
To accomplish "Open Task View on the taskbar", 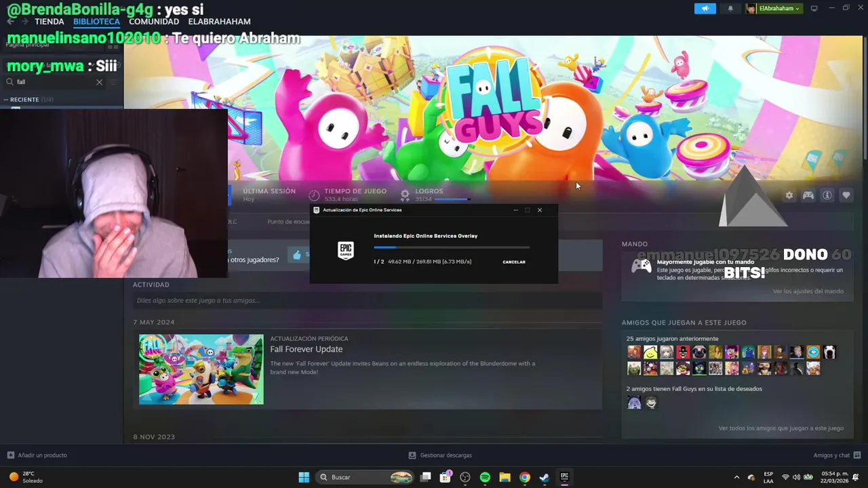I will tap(425, 477).
